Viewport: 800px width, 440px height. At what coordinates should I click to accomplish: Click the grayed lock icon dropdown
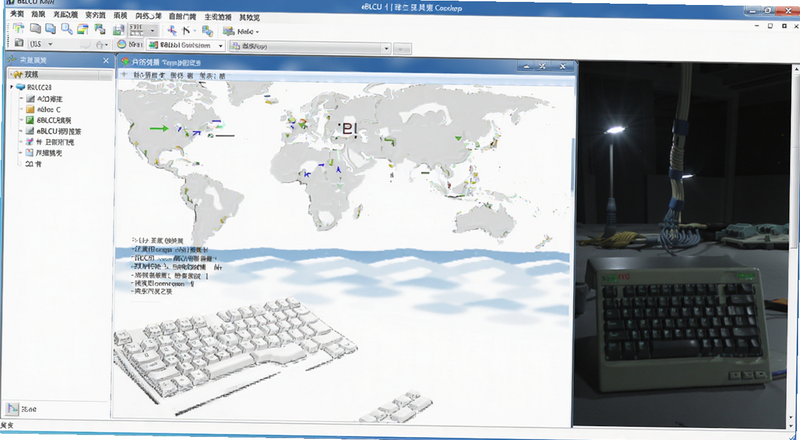click(x=103, y=45)
